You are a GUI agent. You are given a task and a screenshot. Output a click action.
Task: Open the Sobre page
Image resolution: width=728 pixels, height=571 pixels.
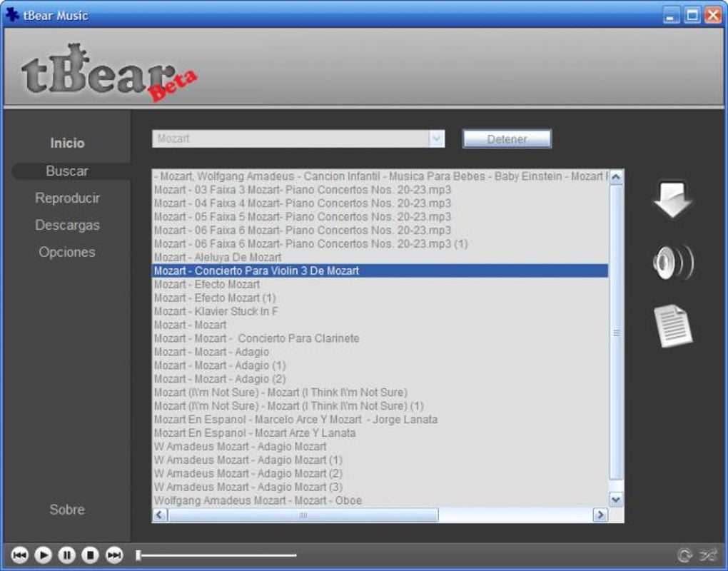click(x=66, y=510)
